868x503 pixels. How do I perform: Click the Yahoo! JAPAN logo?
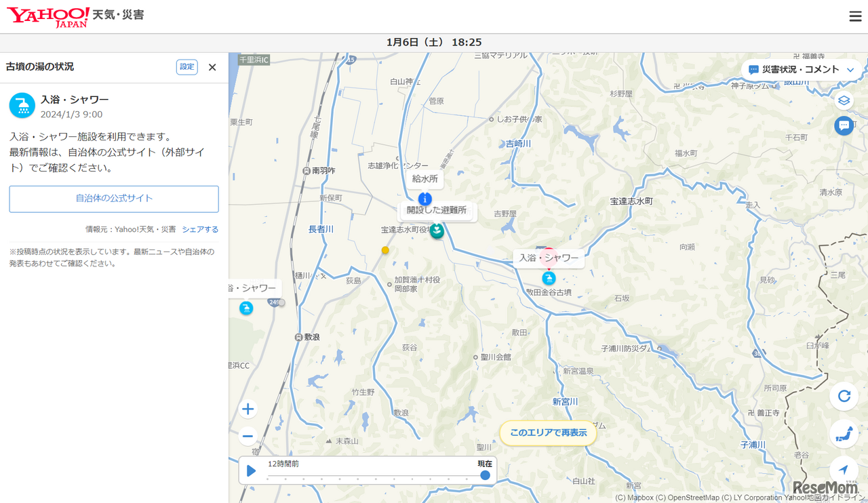(x=48, y=17)
